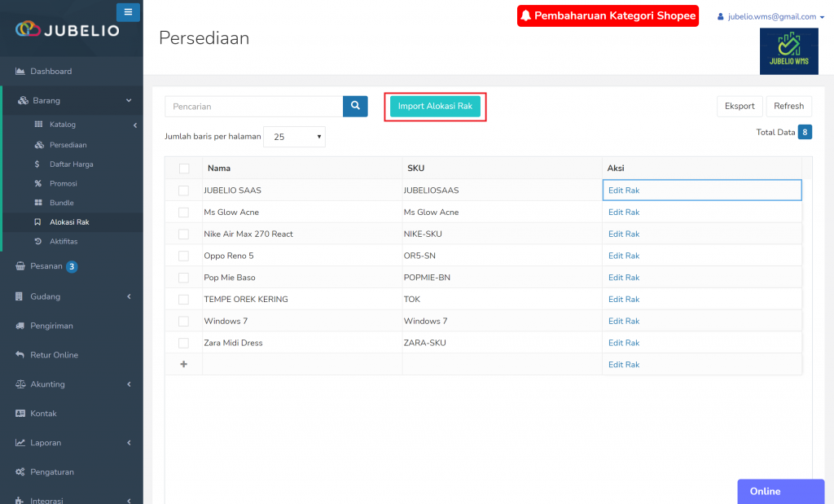This screenshot has width=834, height=504.
Task: Click Edit Rak for JUBELIO SAAS
Action: (x=624, y=191)
